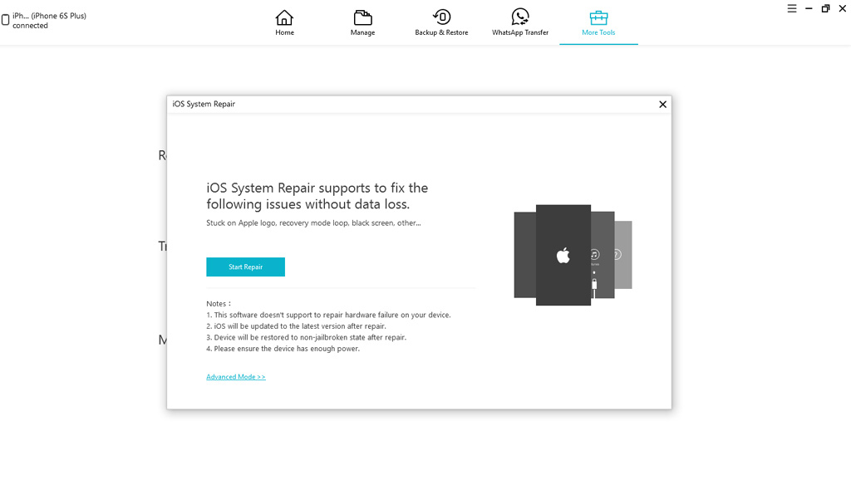Click the 'Notes :' label

(x=219, y=304)
